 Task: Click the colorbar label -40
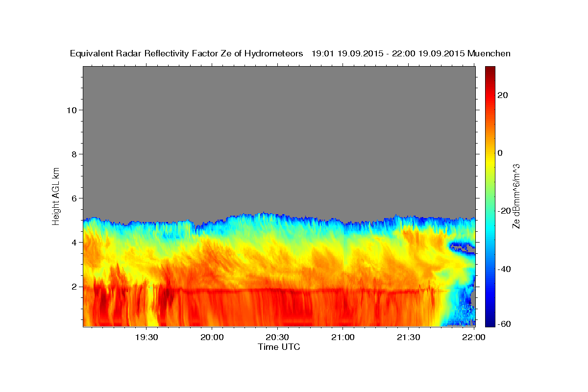click(x=505, y=269)
